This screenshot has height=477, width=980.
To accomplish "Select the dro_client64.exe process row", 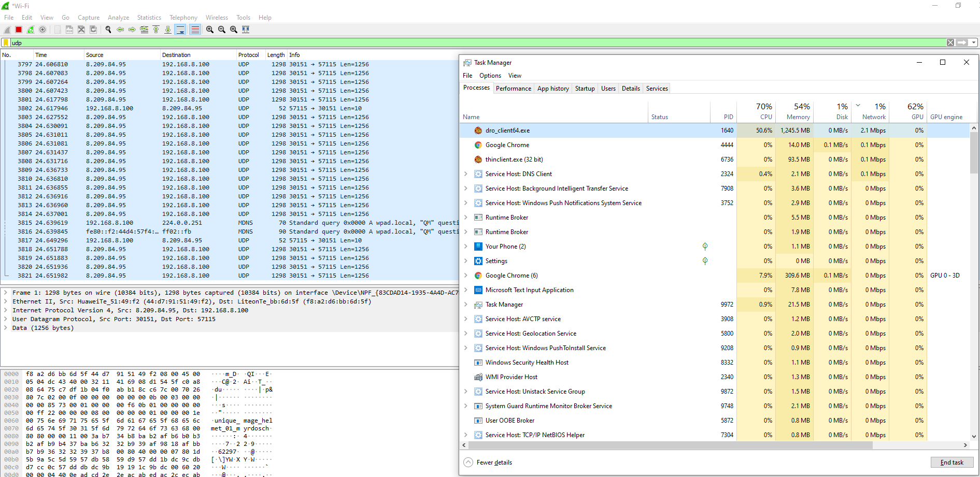I will click(x=715, y=131).
